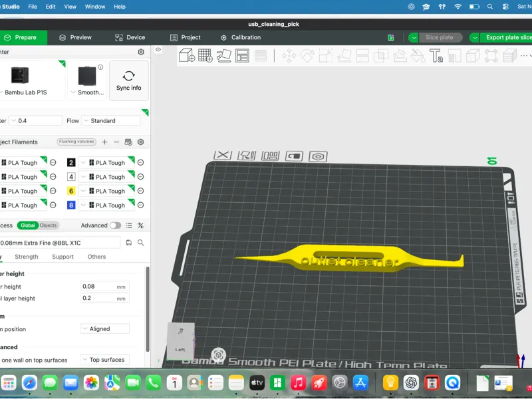This screenshot has width=532, height=399.
Task: Open the 0.08mm Extra Fine preset dropdown
Action: tap(60, 243)
